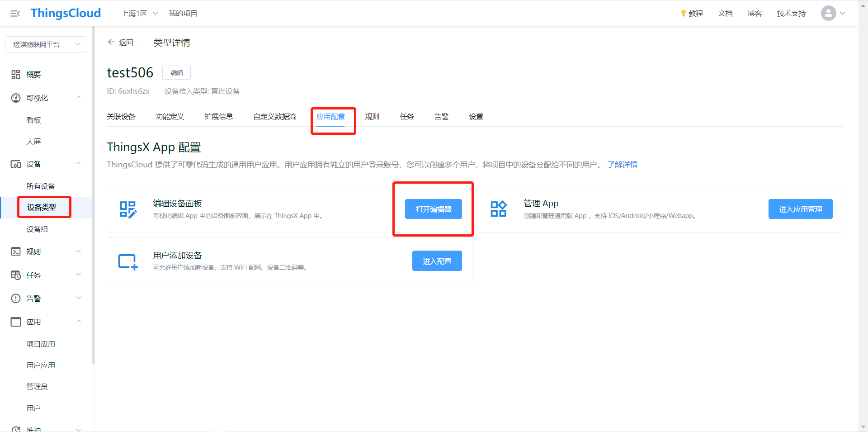Open 所有设备 in the sidebar

pos(41,186)
